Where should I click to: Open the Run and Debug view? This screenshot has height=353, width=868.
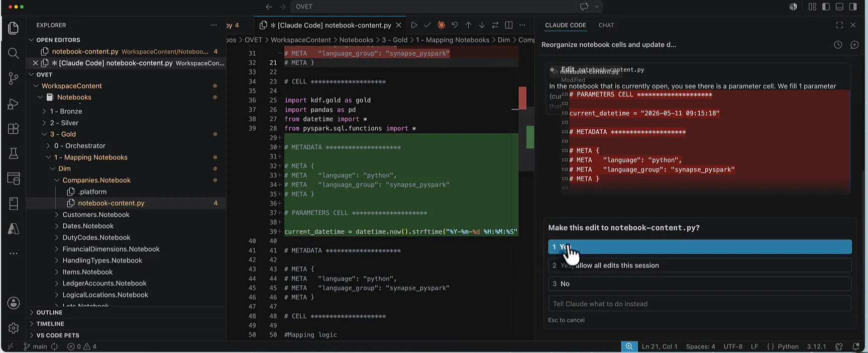pyautogui.click(x=14, y=104)
